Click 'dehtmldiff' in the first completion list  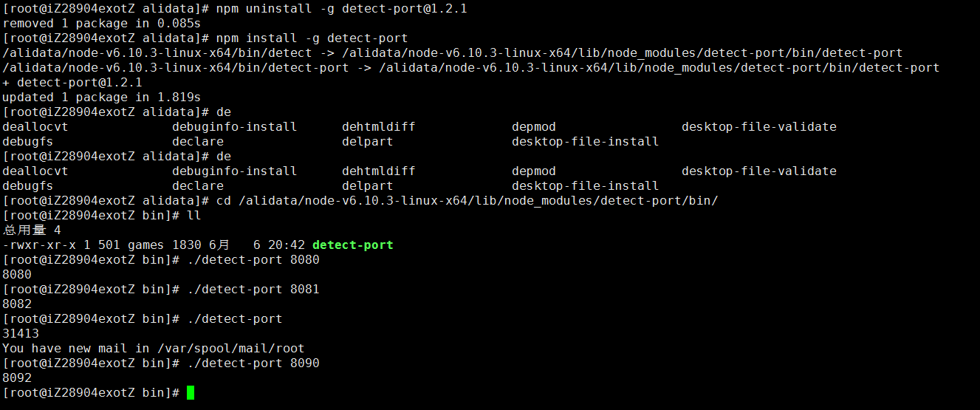point(379,126)
